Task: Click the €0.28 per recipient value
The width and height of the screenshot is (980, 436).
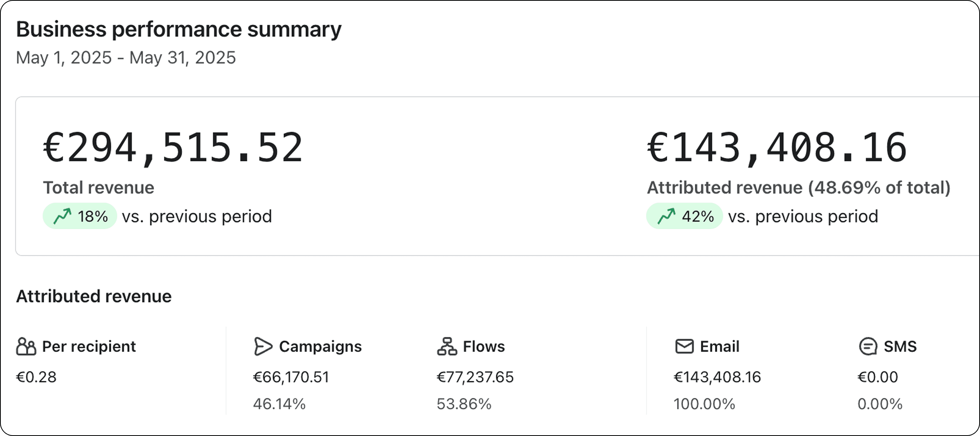Action: [x=36, y=377]
